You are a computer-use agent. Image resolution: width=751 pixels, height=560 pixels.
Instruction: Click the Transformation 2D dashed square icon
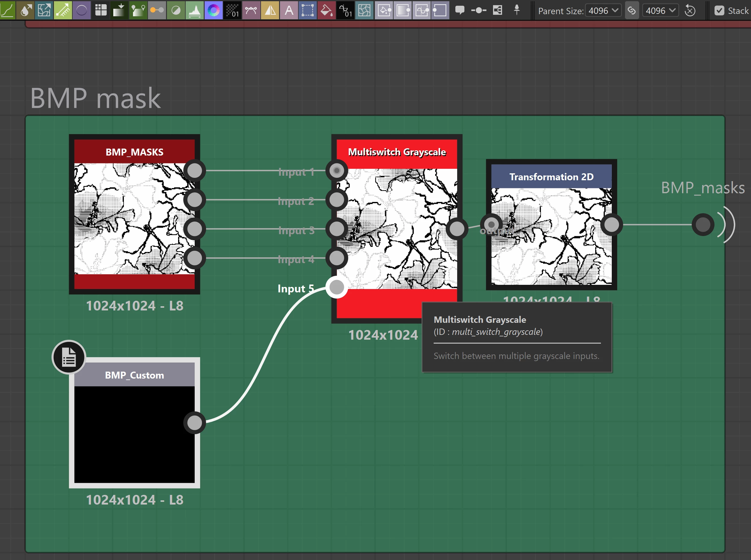(x=307, y=11)
